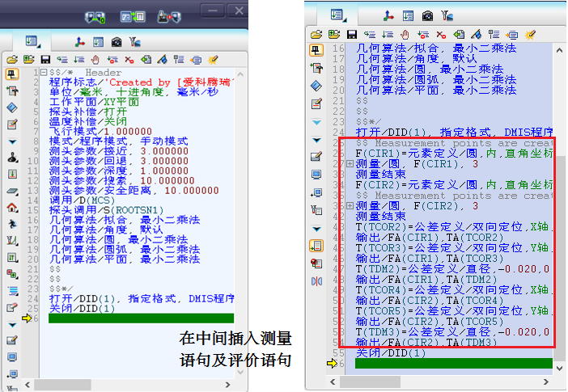This screenshot has width=568, height=392.
Task: Click the open folder icon in the left editor
Action: point(12,59)
